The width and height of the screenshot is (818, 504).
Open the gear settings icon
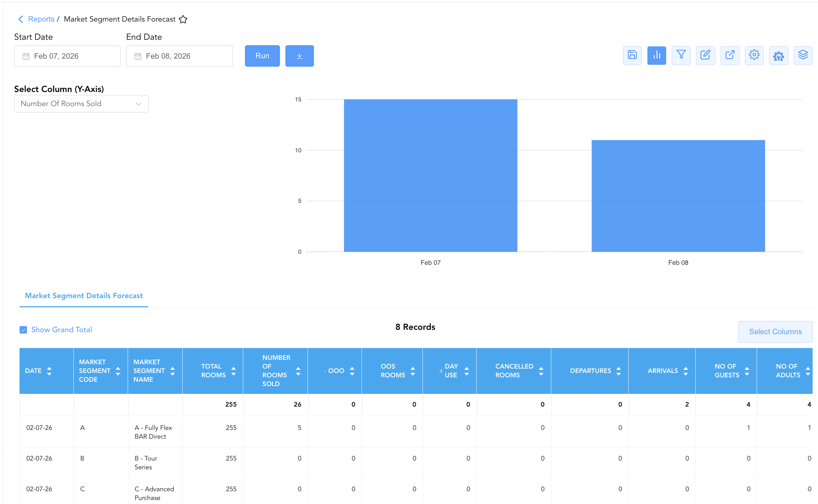point(754,56)
